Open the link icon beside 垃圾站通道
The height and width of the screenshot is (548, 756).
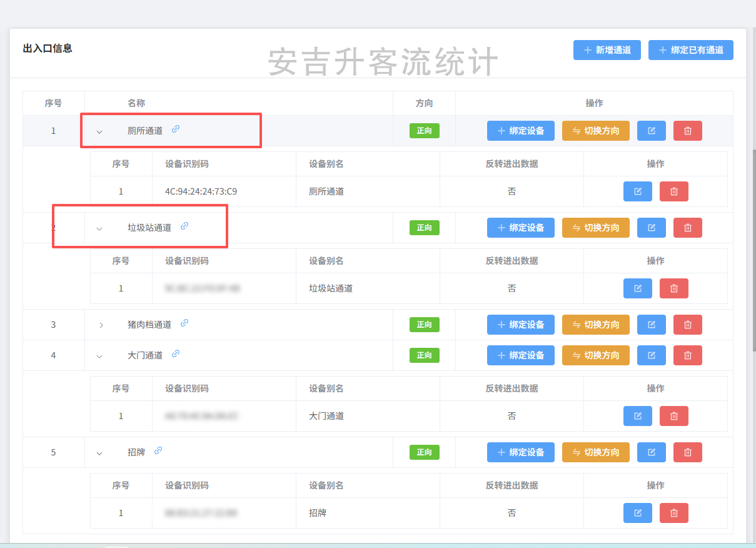click(x=184, y=227)
